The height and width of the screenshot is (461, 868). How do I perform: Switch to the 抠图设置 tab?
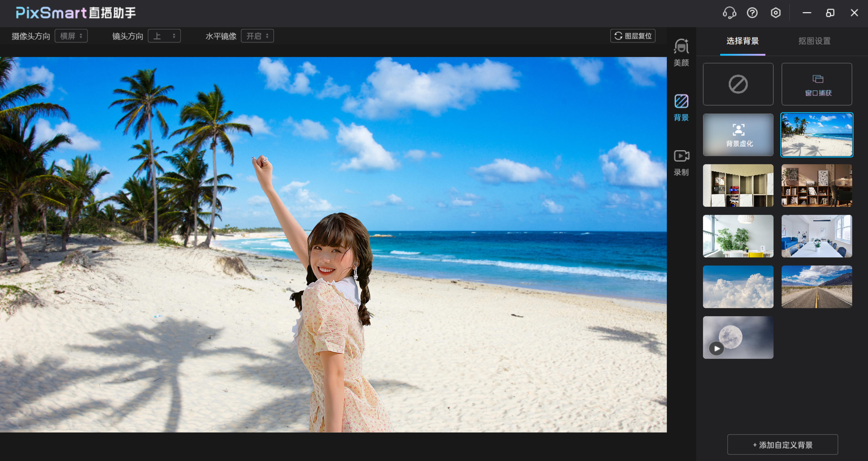pyautogui.click(x=814, y=41)
